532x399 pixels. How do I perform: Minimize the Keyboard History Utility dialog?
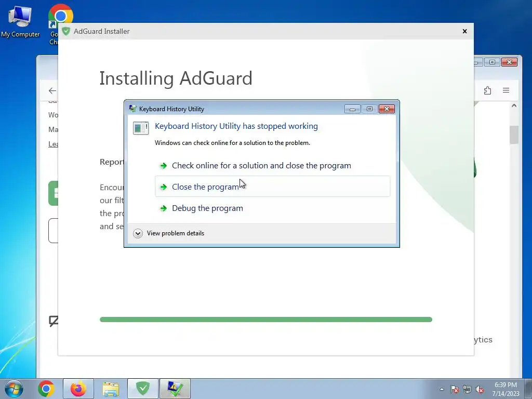pyautogui.click(x=352, y=109)
